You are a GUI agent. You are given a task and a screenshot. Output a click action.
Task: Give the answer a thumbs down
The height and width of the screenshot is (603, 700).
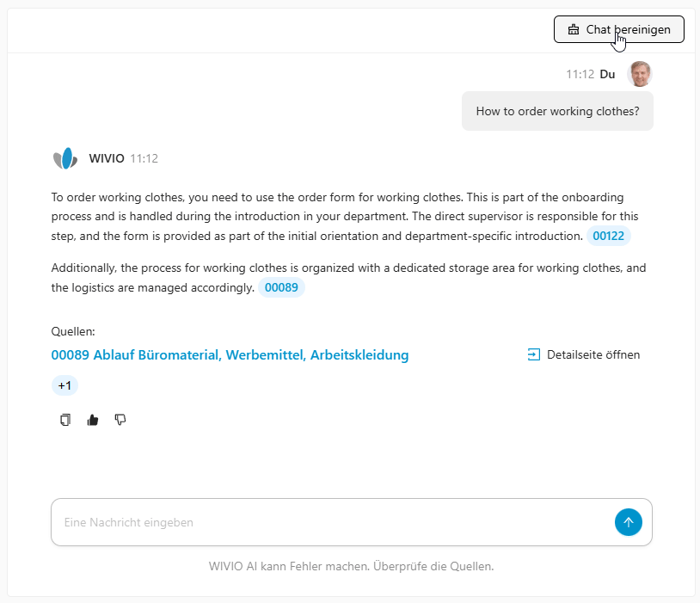(x=120, y=420)
